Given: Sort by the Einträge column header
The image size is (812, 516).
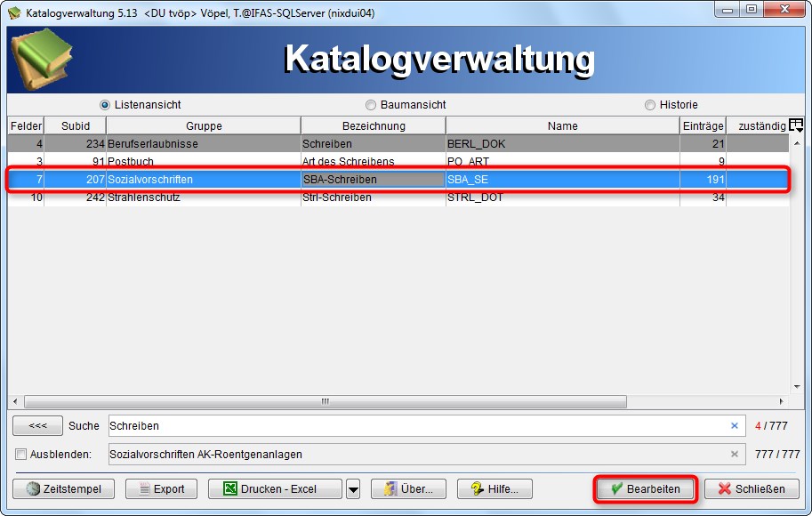Looking at the screenshot, I should (703, 126).
